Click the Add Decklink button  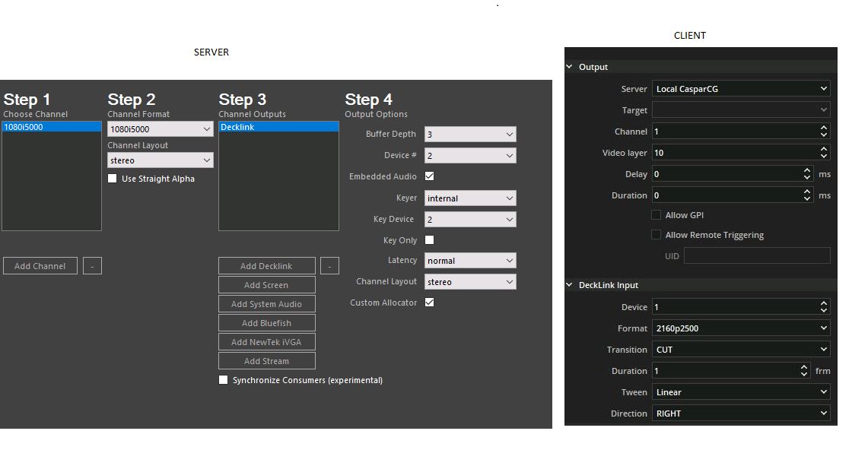tap(267, 266)
